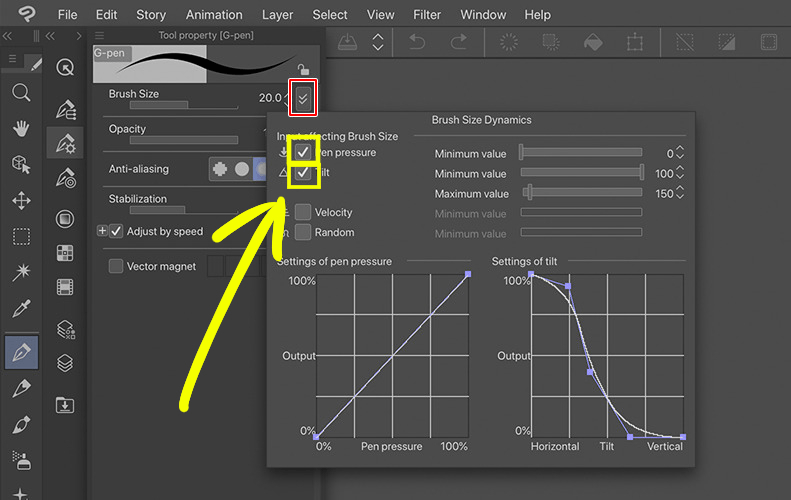The height and width of the screenshot is (500, 791).
Task: Select the Move layer tool
Action: (x=21, y=200)
